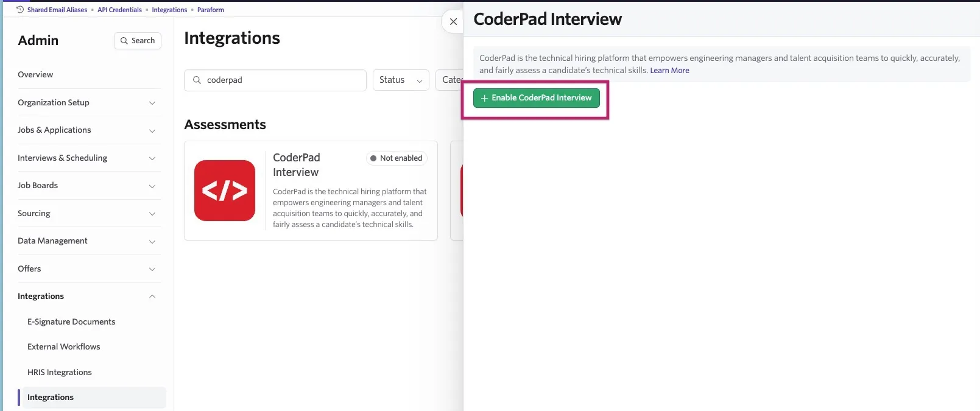Collapse the Integrations sidebar section

pos(90,297)
